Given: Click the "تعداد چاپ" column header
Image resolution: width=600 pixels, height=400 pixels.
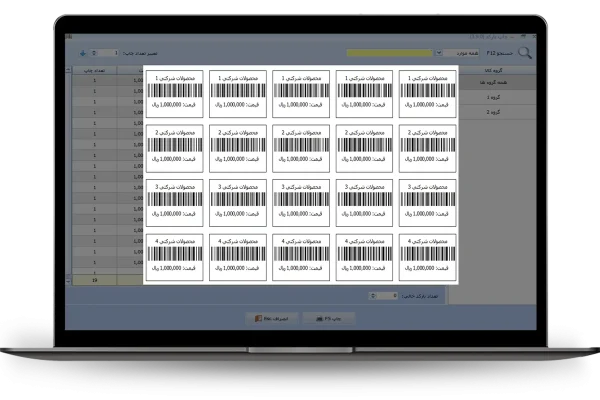Looking at the screenshot, I should click(x=95, y=71).
